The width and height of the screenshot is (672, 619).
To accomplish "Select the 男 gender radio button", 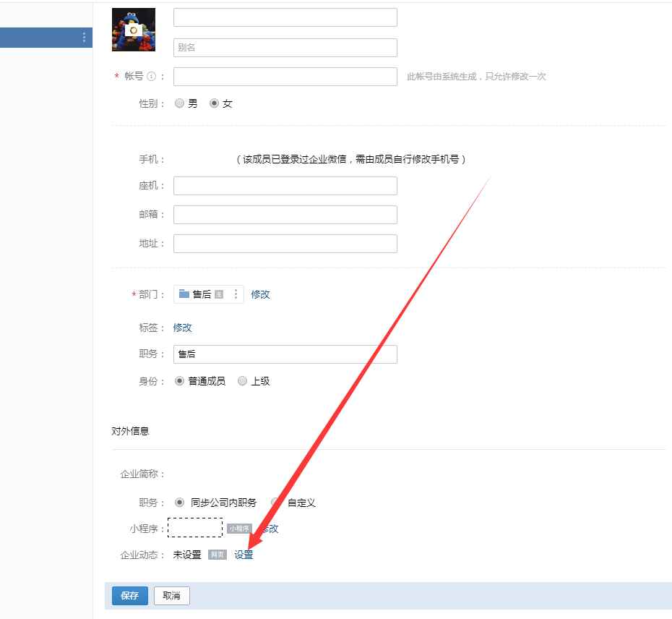I will point(180,103).
